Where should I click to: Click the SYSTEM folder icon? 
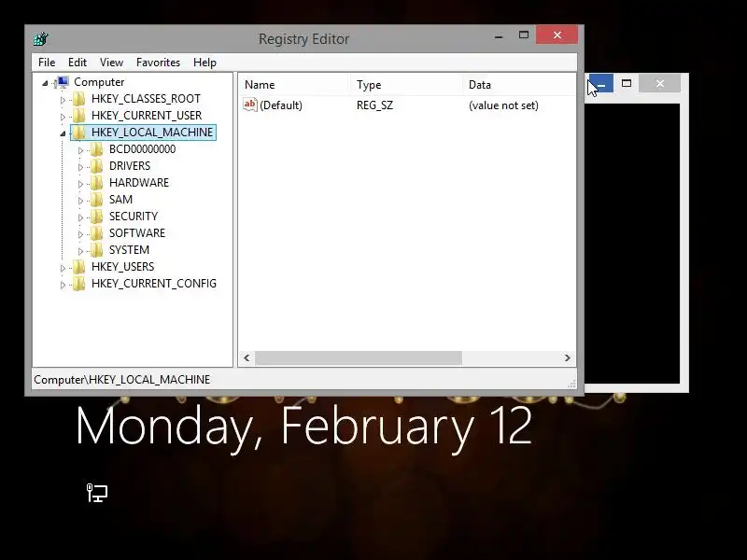[97, 250]
